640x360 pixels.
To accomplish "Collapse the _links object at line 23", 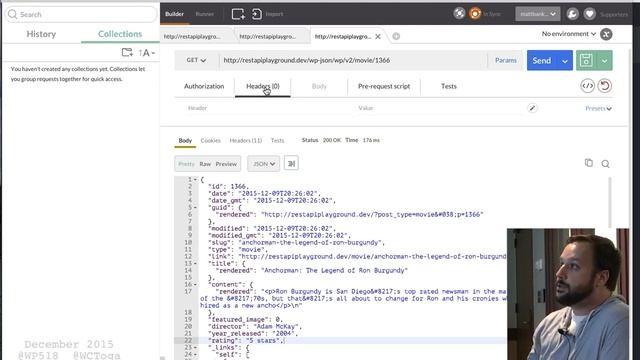I will coord(195,347).
